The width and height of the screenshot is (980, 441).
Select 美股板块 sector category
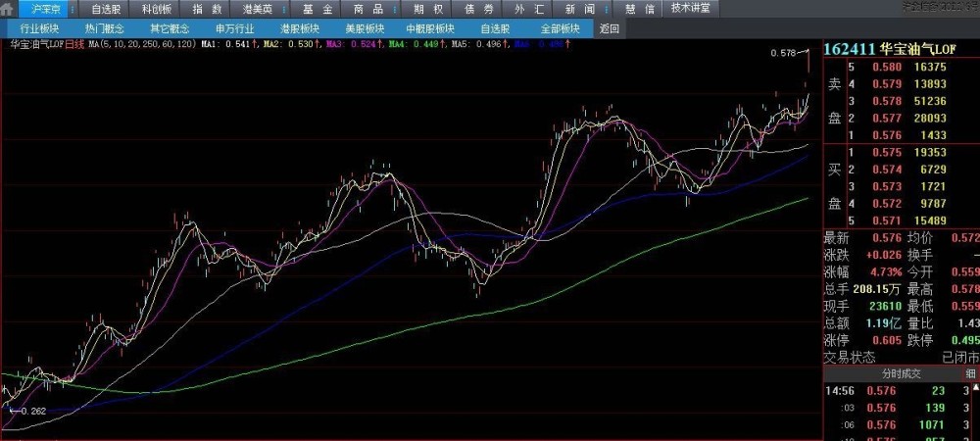tap(365, 28)
